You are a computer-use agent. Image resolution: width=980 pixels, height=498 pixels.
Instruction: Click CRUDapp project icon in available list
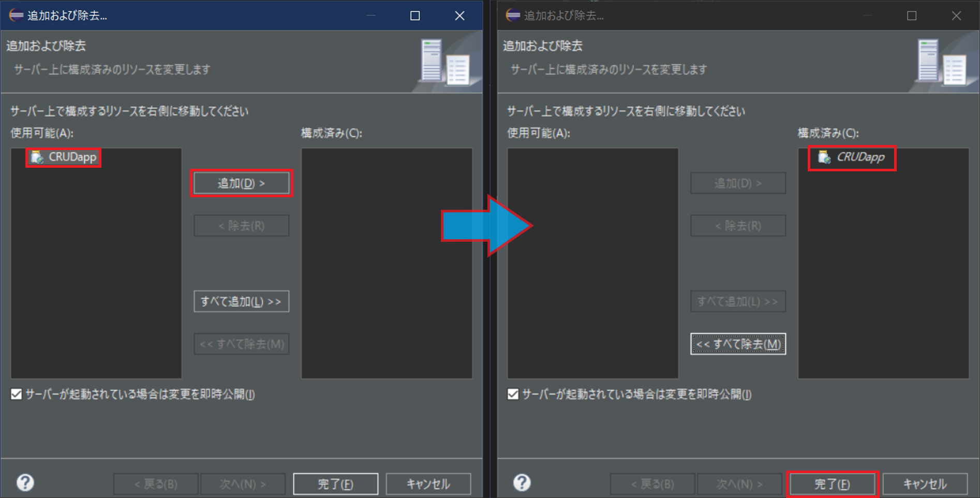(37, 157)
